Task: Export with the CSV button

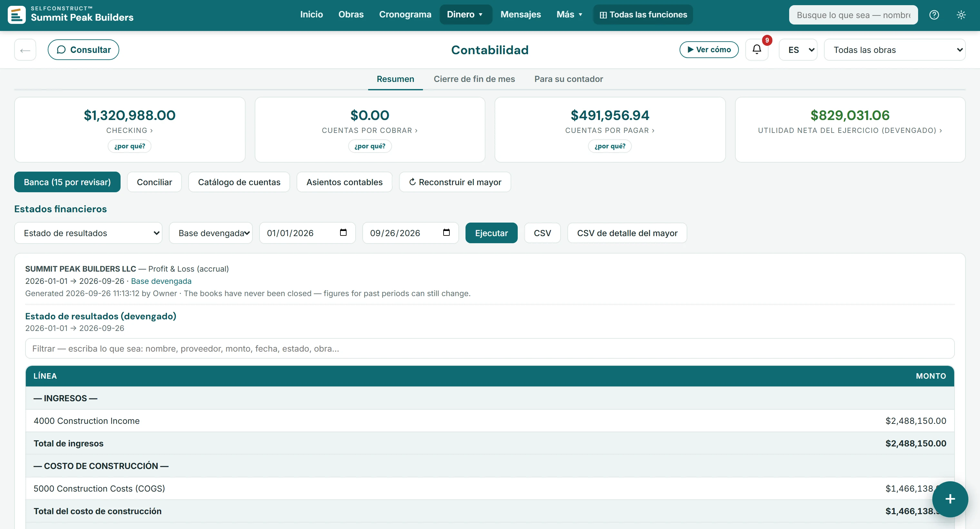Action: point(542,233)
